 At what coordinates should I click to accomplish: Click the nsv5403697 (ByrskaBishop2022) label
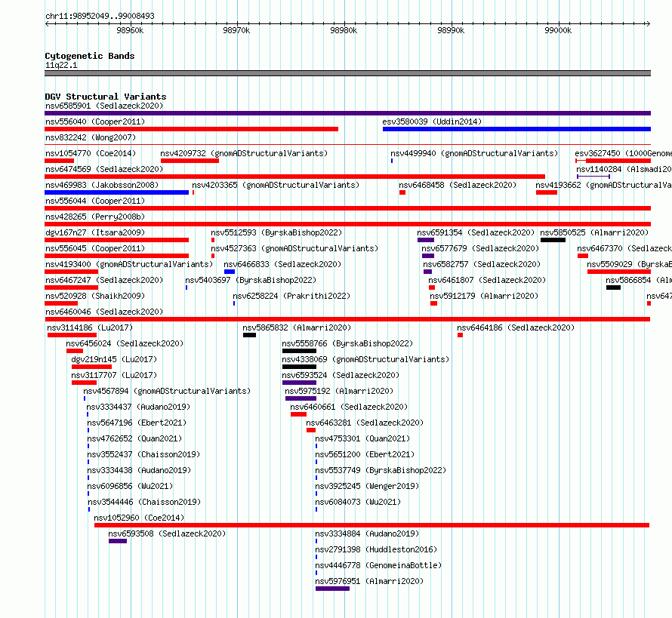tap(251, 280)
